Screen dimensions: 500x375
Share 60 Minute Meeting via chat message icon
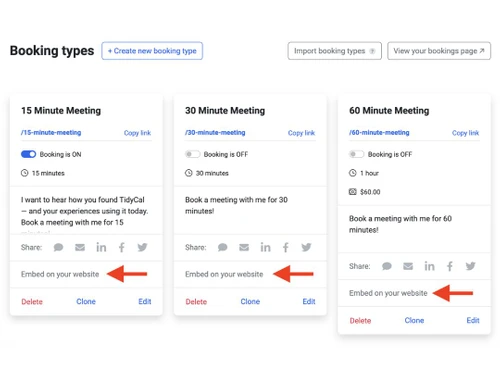tap(387, 266)
